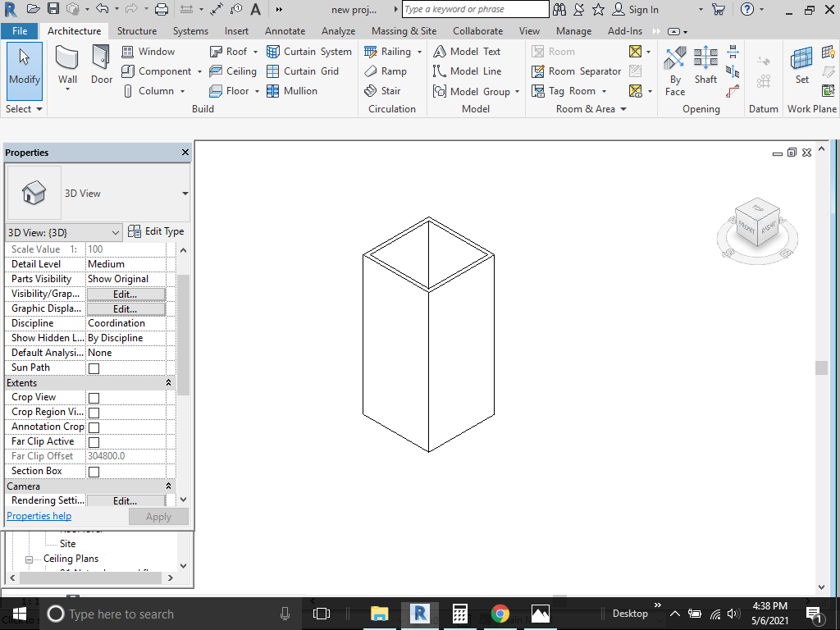Image resolution: width=840 pixels, height=630 pixels.
Task: Select the Ceiling tool
Action: 233,71
